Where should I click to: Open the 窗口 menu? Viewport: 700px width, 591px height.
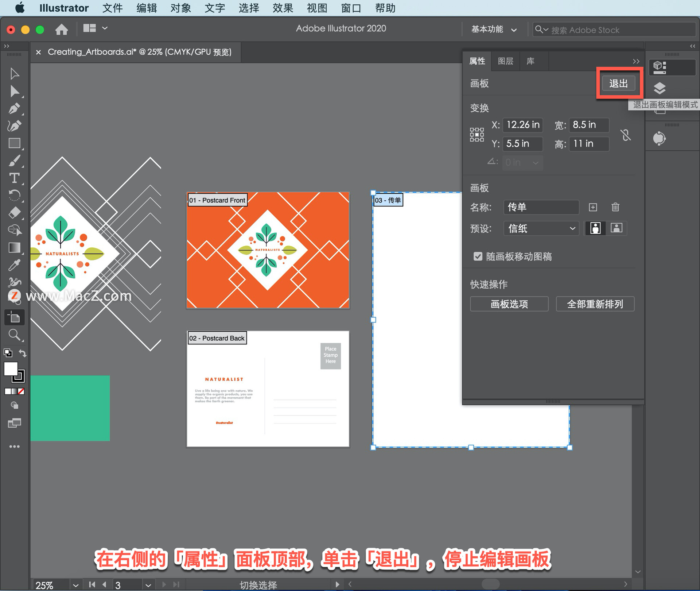click(x=351, y=8)
